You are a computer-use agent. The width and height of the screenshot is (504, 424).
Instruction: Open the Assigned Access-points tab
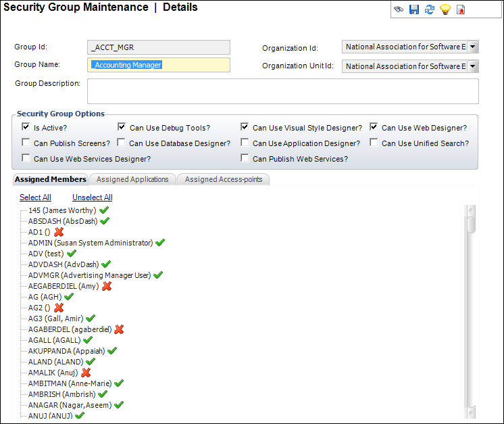(x=223, y=179)
